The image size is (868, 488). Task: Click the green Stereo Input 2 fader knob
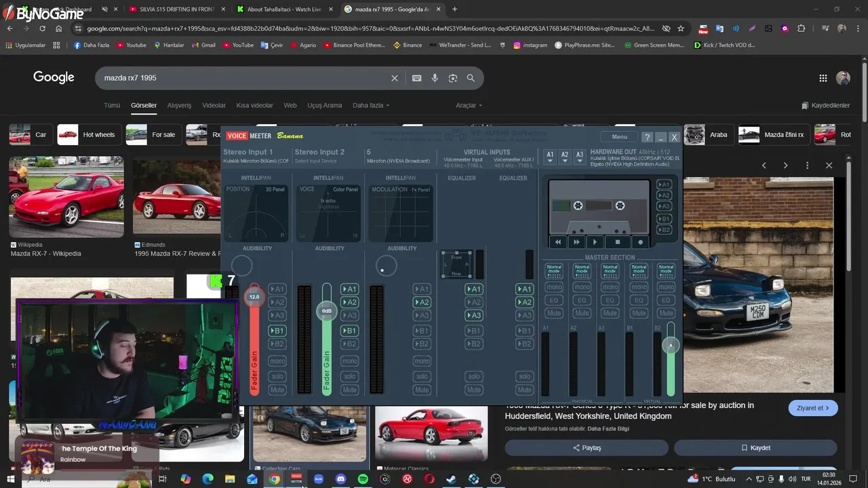click(x=326, y=311)
